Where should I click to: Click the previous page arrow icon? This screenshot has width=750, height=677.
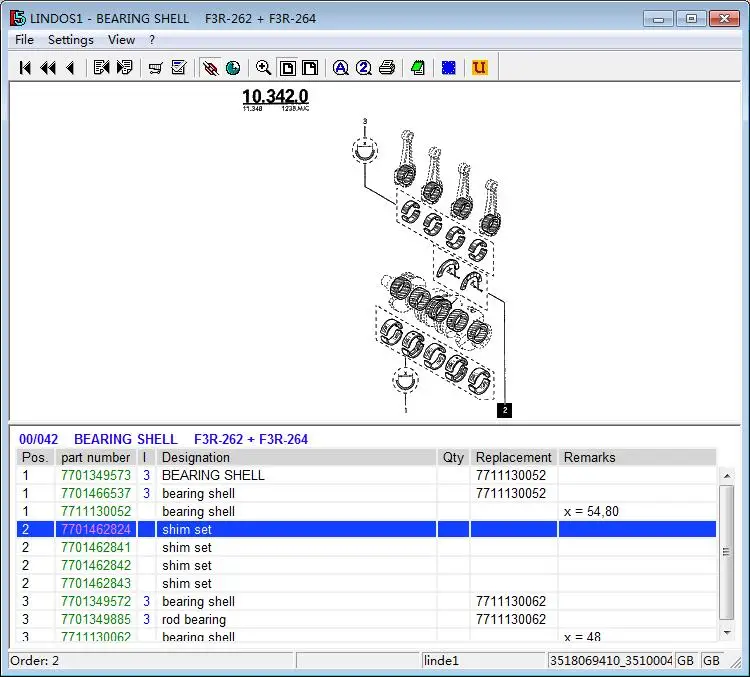(70, 68)
